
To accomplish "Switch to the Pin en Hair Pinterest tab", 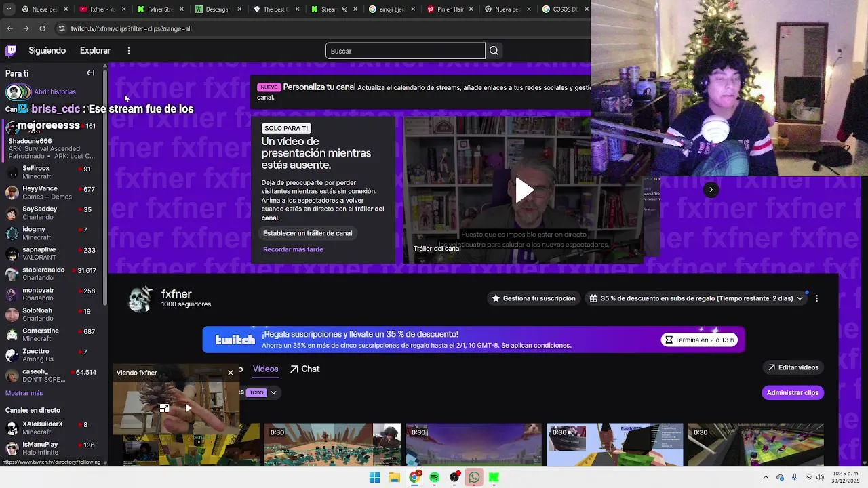I will (451, 9).
